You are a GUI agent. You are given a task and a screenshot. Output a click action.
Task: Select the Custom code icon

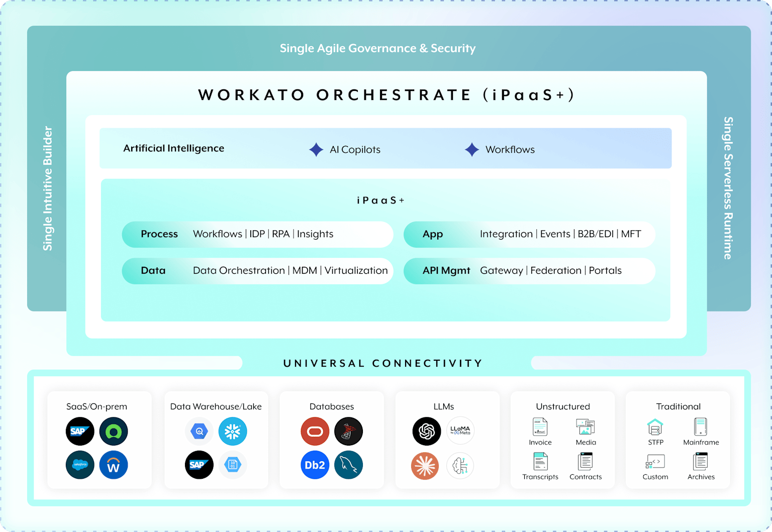[655, 461]
